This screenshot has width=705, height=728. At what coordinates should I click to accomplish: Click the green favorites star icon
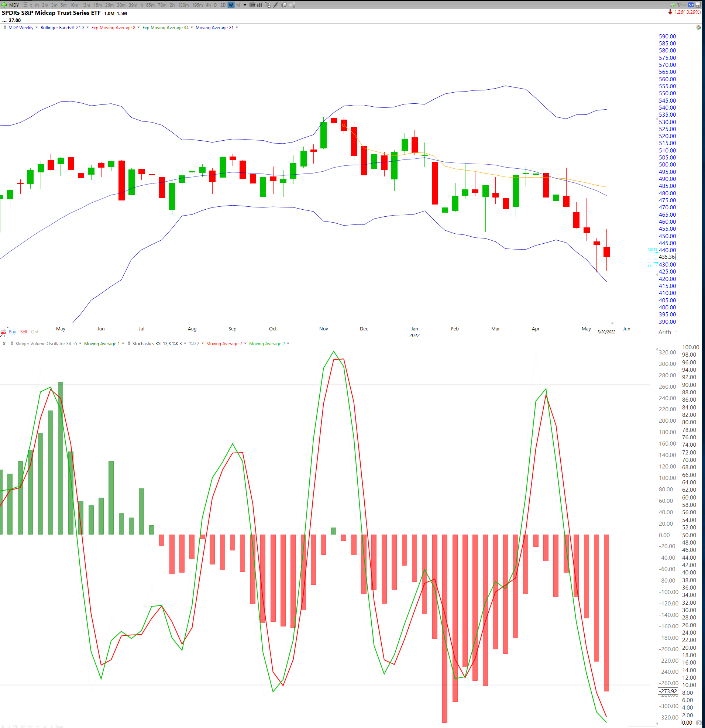673,5
